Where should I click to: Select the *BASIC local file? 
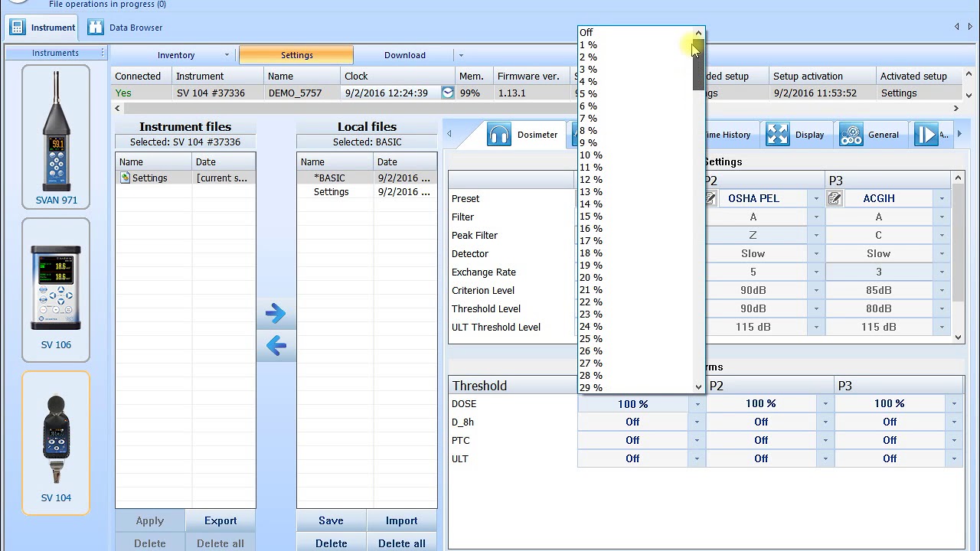coord(367,178)
